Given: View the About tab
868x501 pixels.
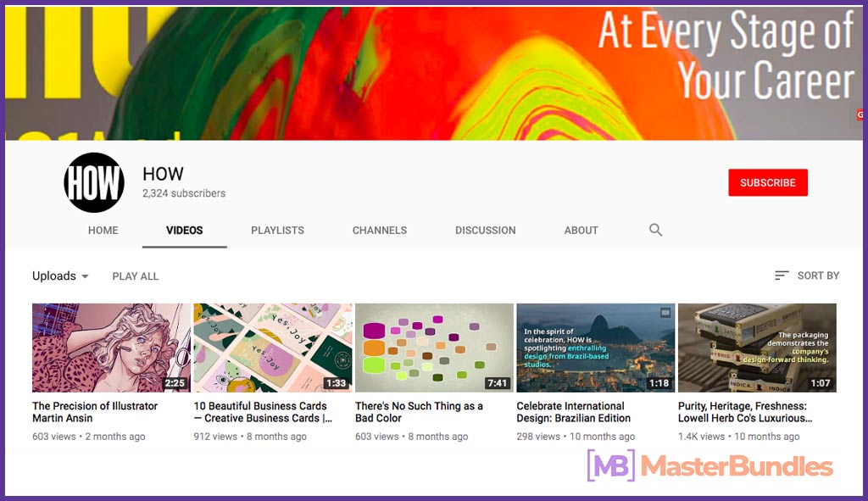Looking at the screenshot, I should (x=581, y=231).
